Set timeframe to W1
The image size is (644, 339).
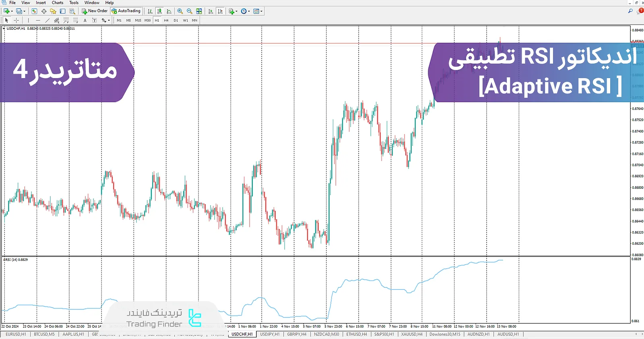(186, 20)
